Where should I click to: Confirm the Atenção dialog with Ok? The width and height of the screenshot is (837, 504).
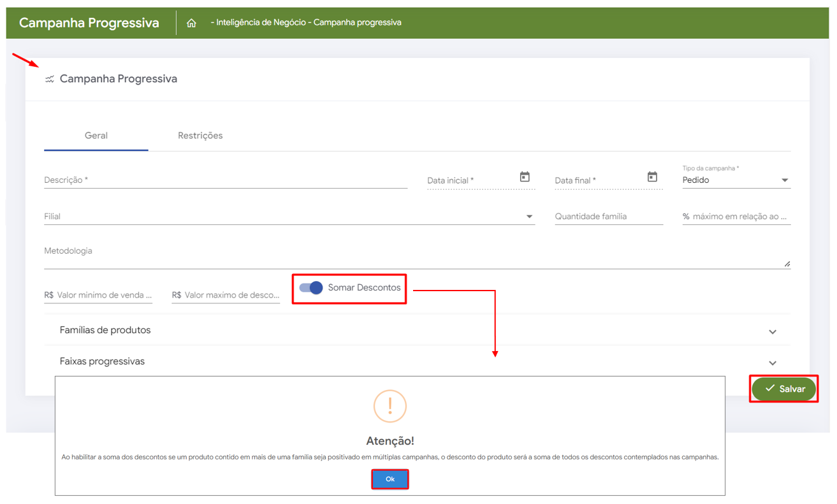pos(389,479)
